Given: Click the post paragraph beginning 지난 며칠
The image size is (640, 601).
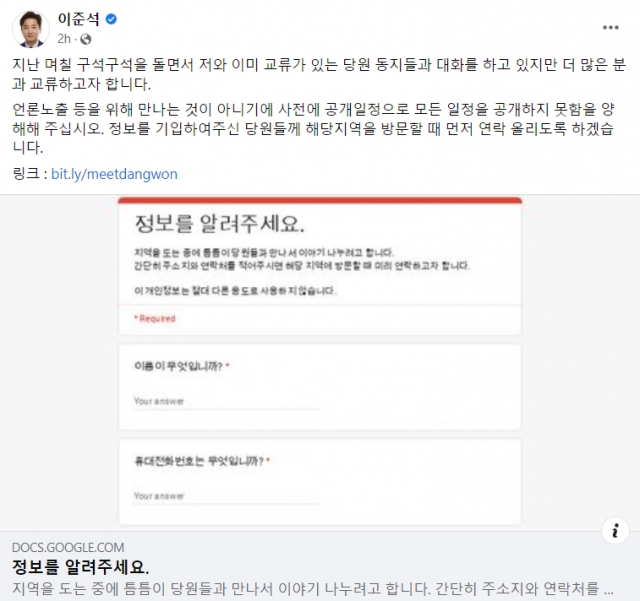Looking at the screenshot, I should (x=319, y=74).
